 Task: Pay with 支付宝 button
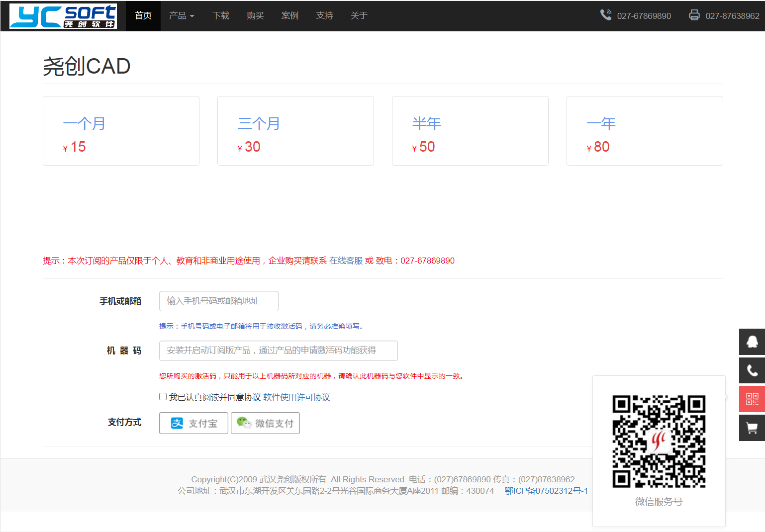193,423
